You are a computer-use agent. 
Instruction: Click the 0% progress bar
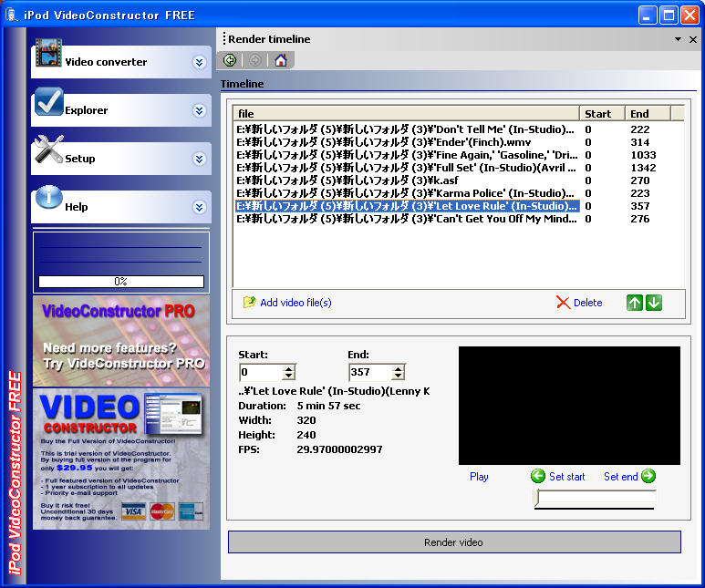pos(121,282)
